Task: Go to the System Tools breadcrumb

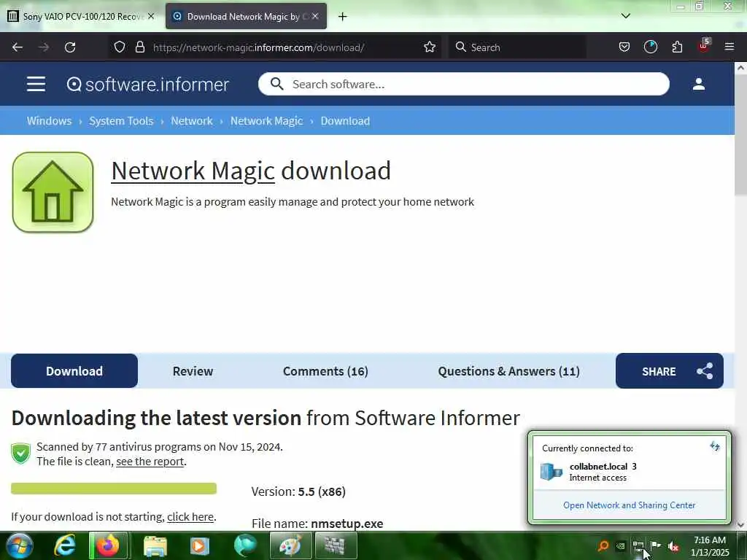Action: click(x=122, y=121)
